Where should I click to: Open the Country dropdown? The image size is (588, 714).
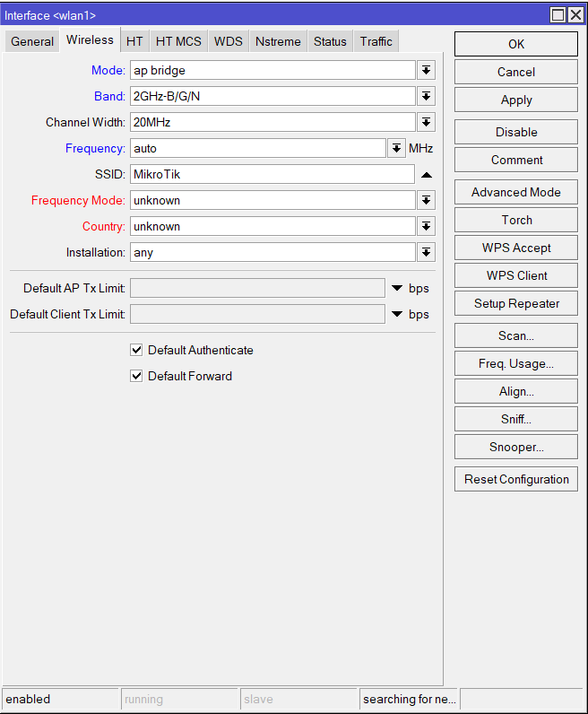427,226
